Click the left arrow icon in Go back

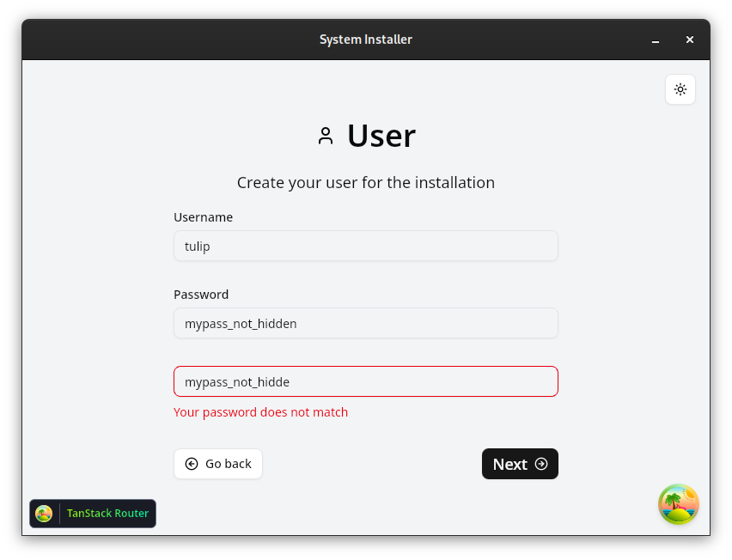[x=192, y=464]
